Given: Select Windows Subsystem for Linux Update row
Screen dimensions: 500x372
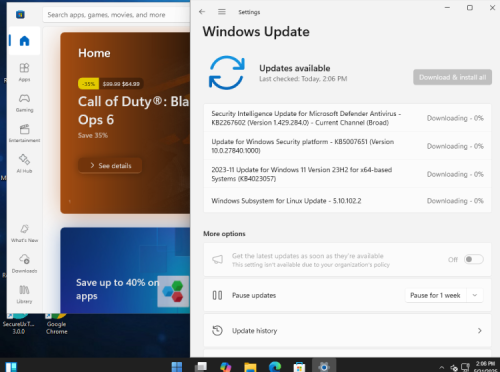Looking at the screenshot, I should click(x=347, y=201).
